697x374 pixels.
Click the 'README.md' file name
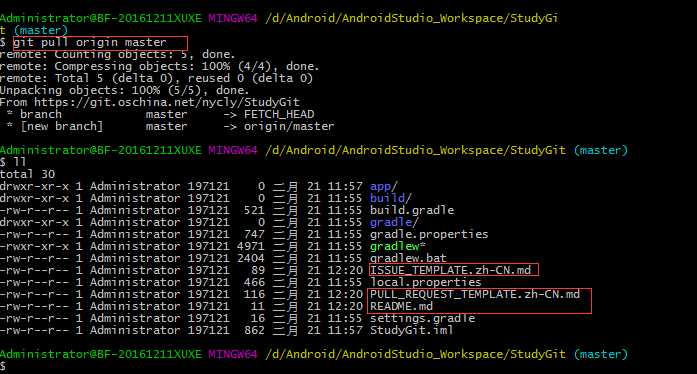(401, 306)
